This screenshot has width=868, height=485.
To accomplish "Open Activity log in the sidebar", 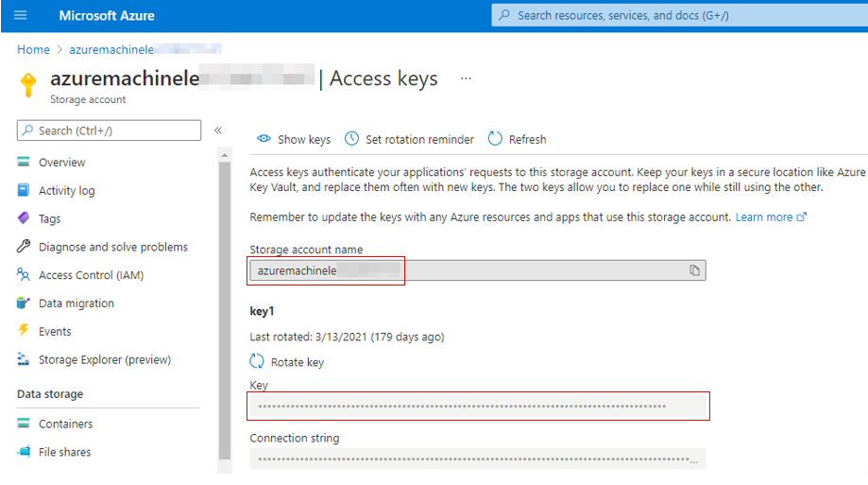I will coord(66,191).
